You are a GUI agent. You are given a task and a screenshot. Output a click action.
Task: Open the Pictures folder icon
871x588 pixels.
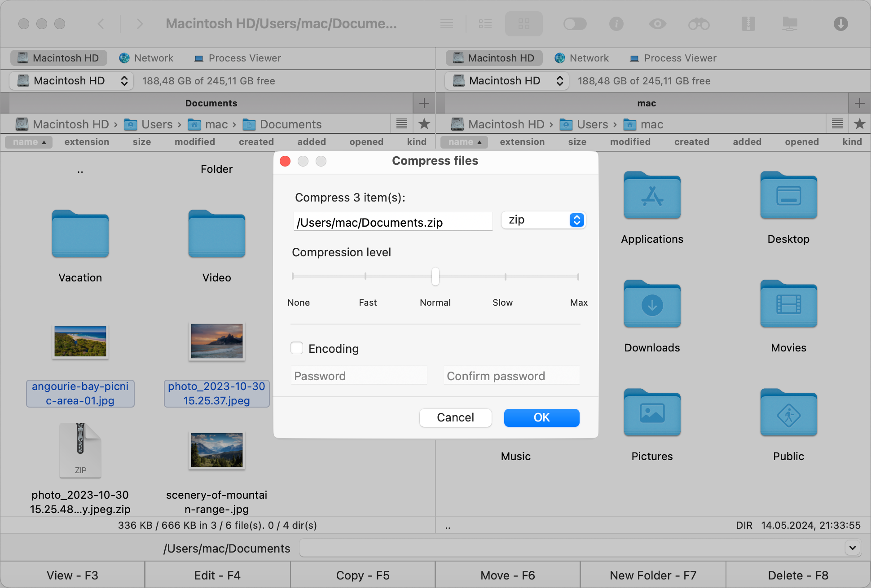pos(652,413)
